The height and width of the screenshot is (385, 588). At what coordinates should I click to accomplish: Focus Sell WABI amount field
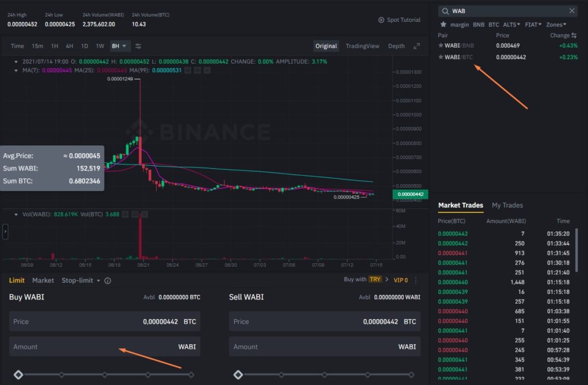tap(324, 347)
